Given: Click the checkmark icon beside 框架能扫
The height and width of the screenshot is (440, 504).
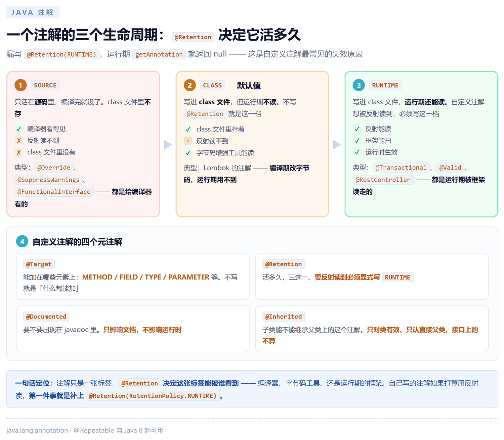Looking at the screenshot, I should tap(357, 141).
